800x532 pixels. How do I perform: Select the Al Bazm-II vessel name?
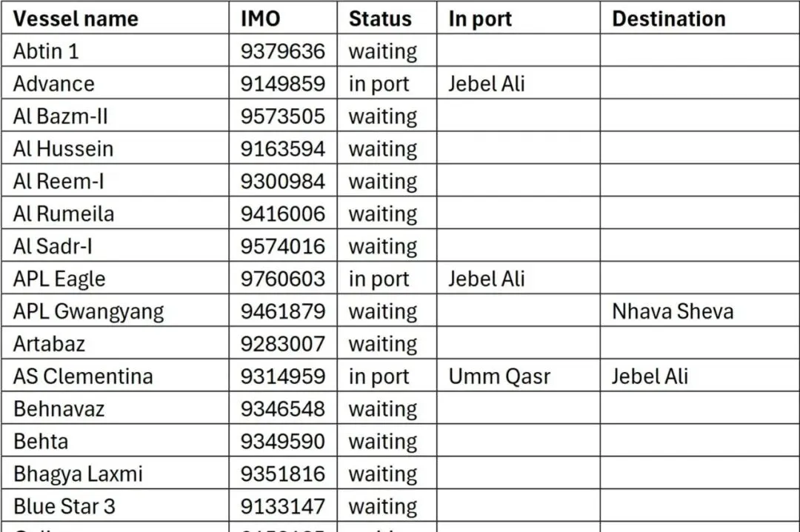pyautogui.click(x=61, y=116)
